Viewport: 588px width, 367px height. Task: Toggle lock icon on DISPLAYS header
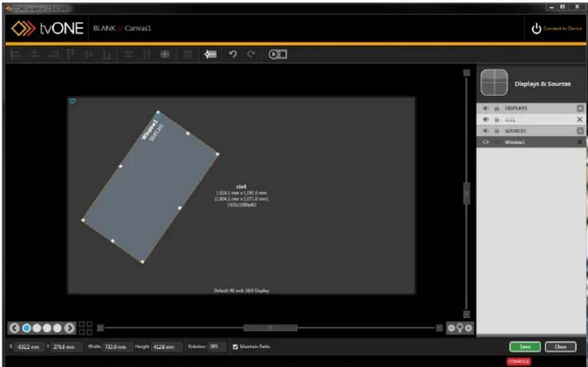pos(497,108)
